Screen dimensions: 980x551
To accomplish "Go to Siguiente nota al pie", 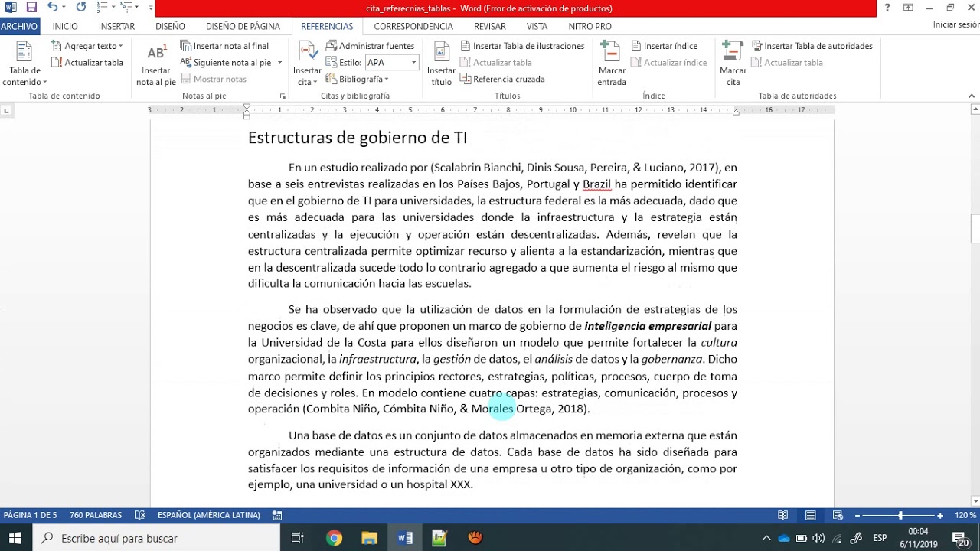I will 226,63.
